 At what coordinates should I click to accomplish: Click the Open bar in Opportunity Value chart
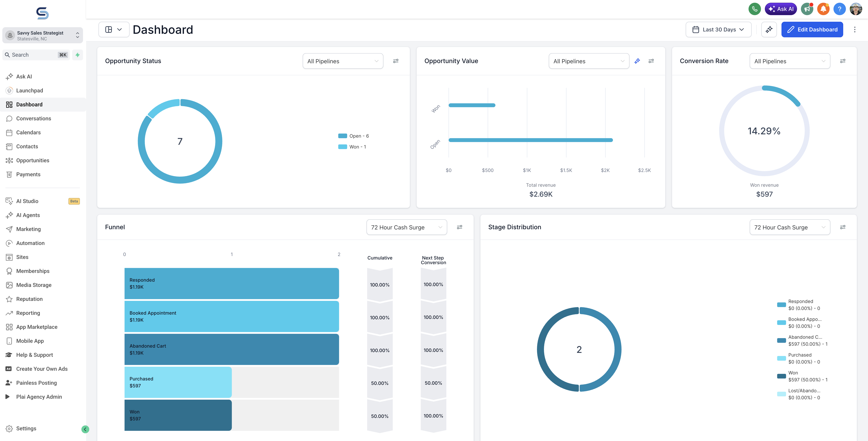[x=530, y=140]
